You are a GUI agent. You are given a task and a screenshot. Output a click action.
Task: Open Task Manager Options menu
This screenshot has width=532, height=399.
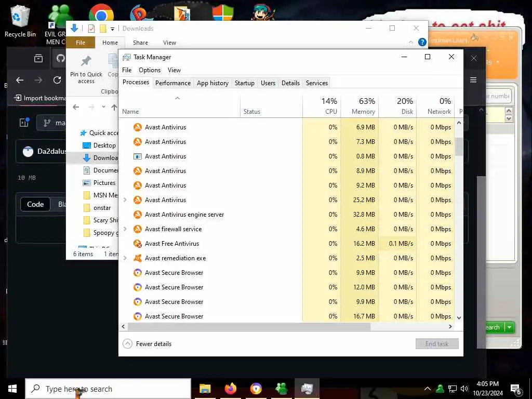pos(150,70)
